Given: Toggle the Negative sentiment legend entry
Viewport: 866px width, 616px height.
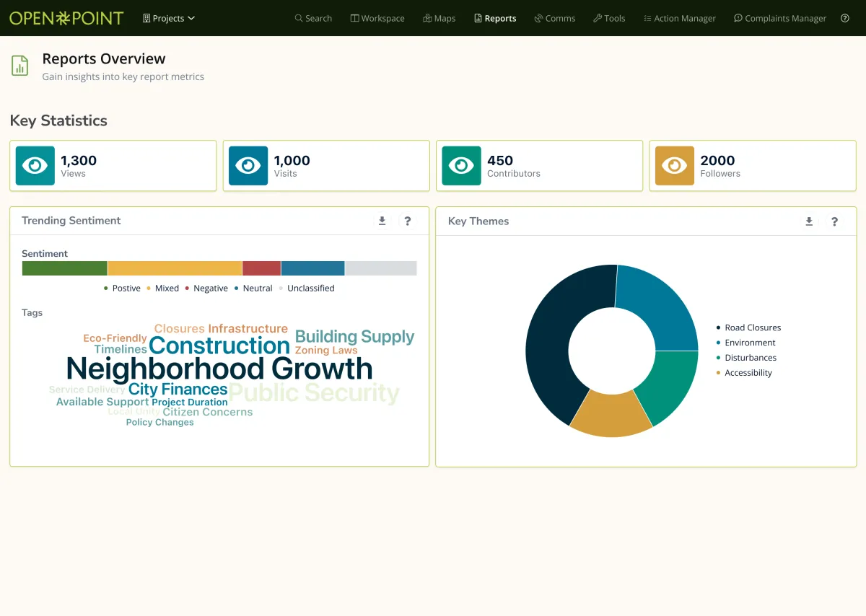Looking at the screenshot, I should coord(206,289).
